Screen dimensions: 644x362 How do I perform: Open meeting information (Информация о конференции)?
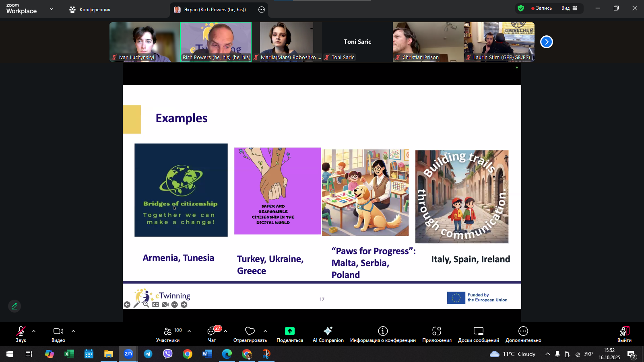[x=383, y=334]
